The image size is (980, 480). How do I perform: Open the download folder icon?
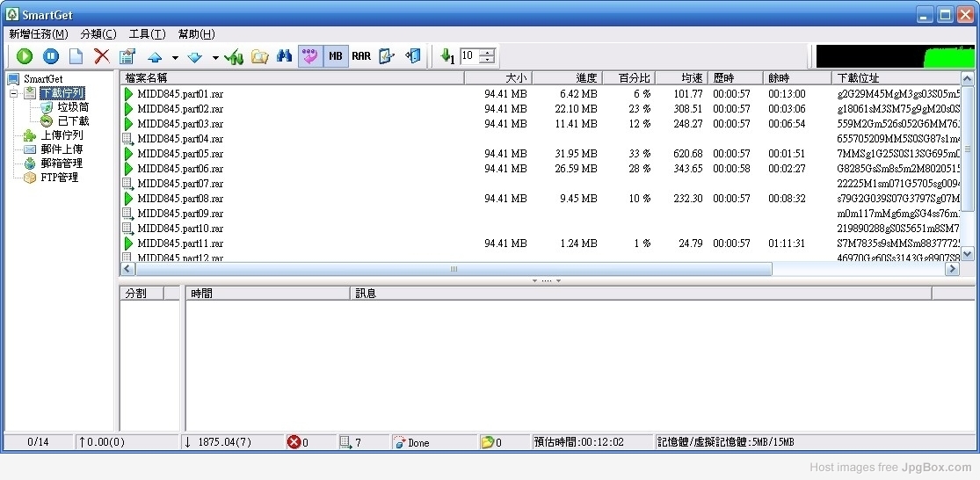[259, 56]
